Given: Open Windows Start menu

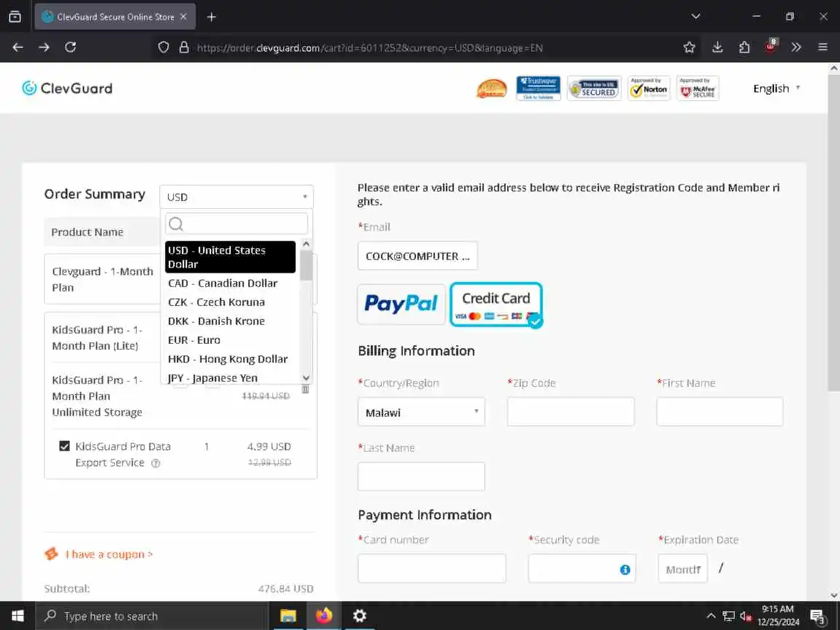Looking at the screenshot, I should (17, 616).
